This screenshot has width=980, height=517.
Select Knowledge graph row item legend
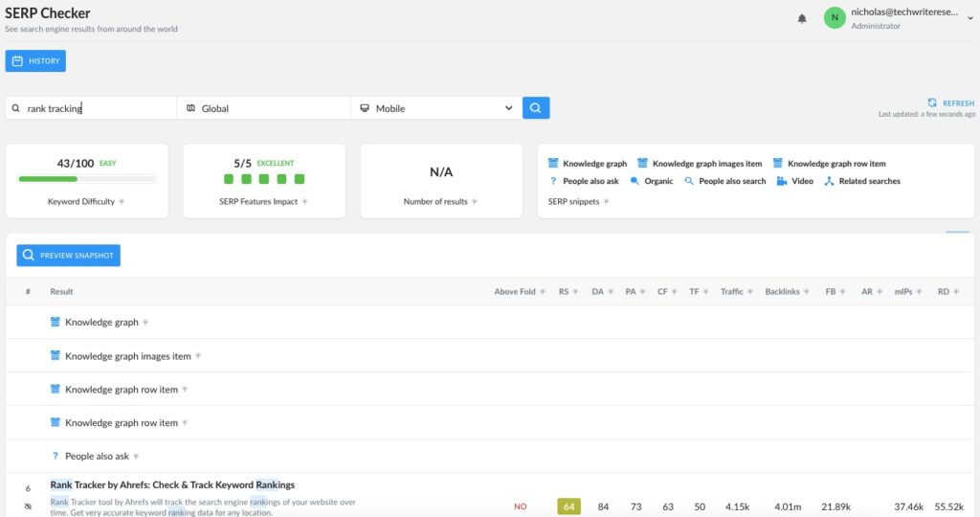[x=829, y=163]
